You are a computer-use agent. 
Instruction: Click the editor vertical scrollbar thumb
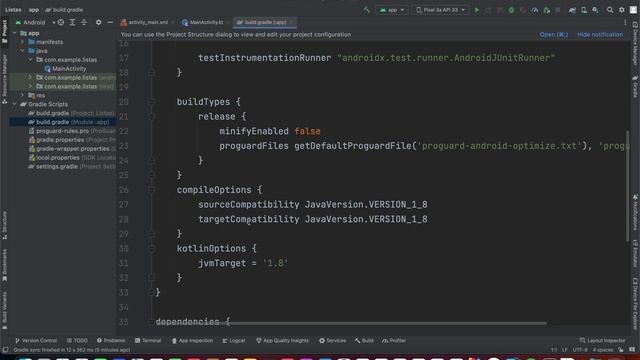tap(628, 186)
